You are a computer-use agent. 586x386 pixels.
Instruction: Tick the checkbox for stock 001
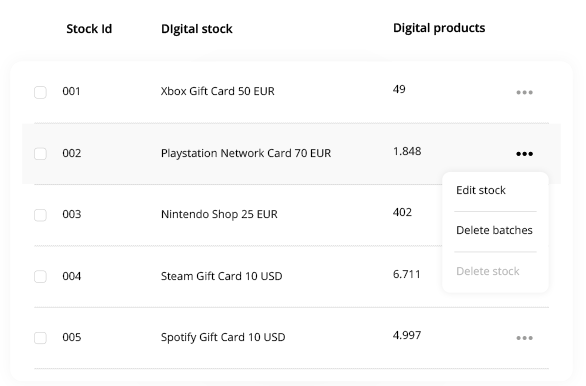(40, 92)
